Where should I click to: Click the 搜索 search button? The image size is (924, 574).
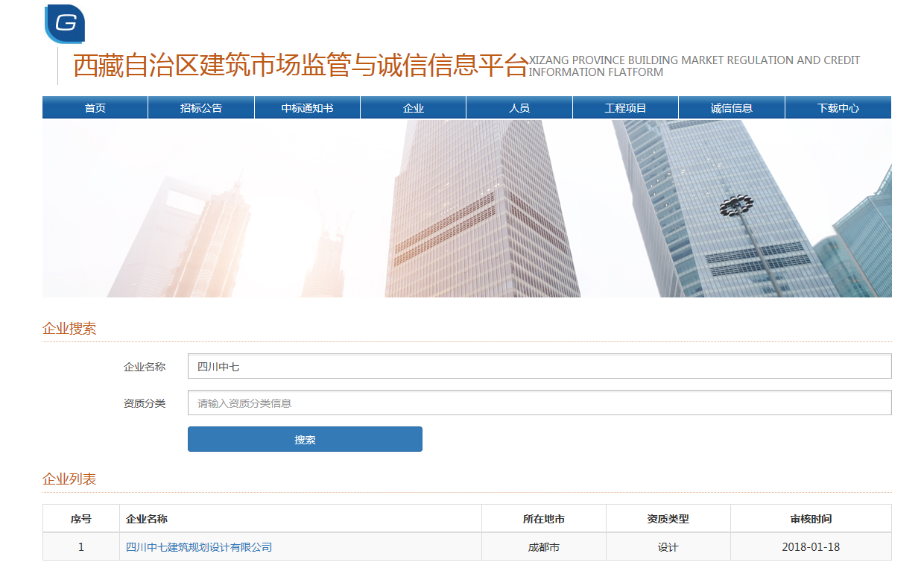point(305,439)
